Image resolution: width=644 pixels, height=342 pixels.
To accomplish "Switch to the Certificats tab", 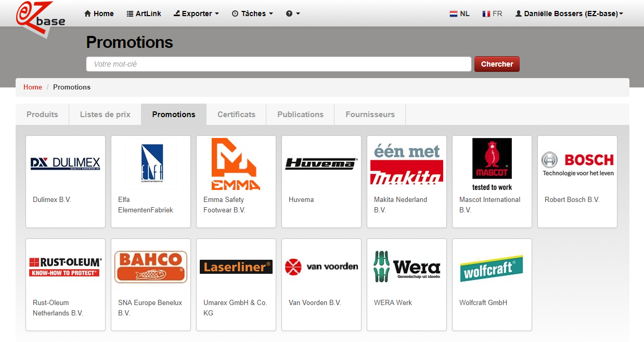I will pos(236,115).
